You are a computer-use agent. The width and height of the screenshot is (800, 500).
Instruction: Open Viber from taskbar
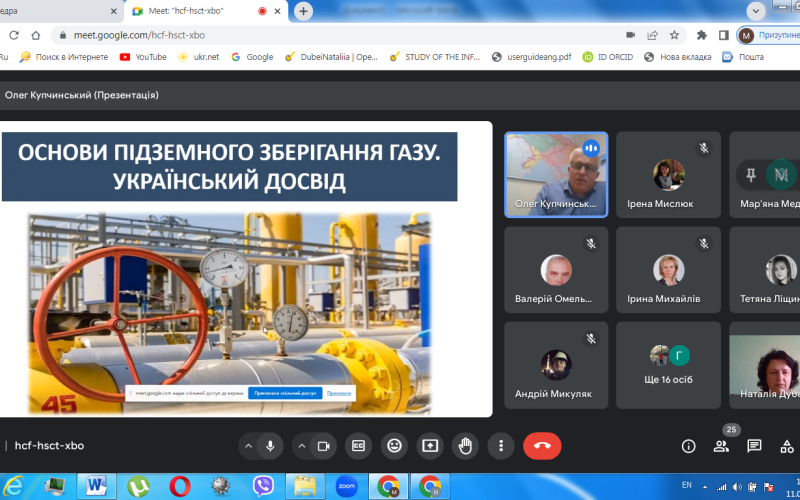click(x=263, y=486)
